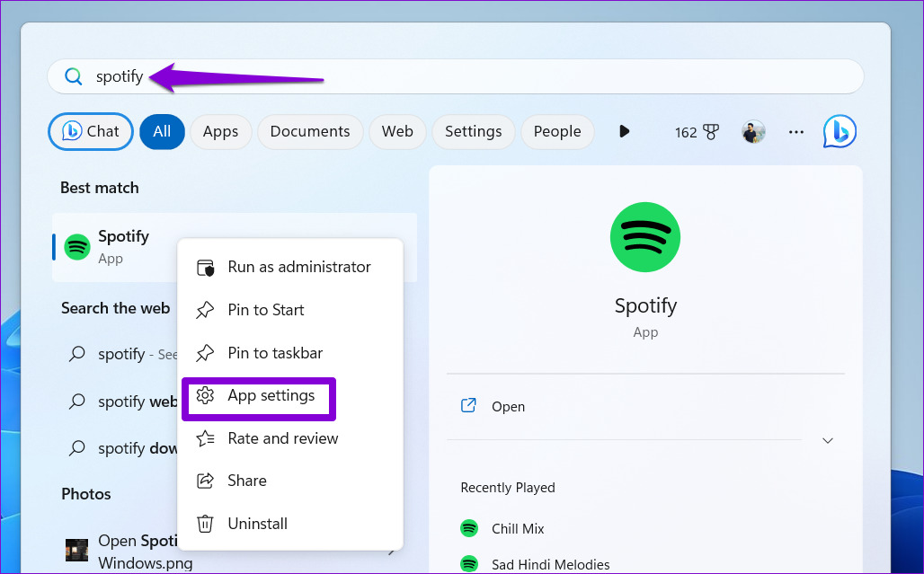Switch to the People filter tab

pos(557,131)
